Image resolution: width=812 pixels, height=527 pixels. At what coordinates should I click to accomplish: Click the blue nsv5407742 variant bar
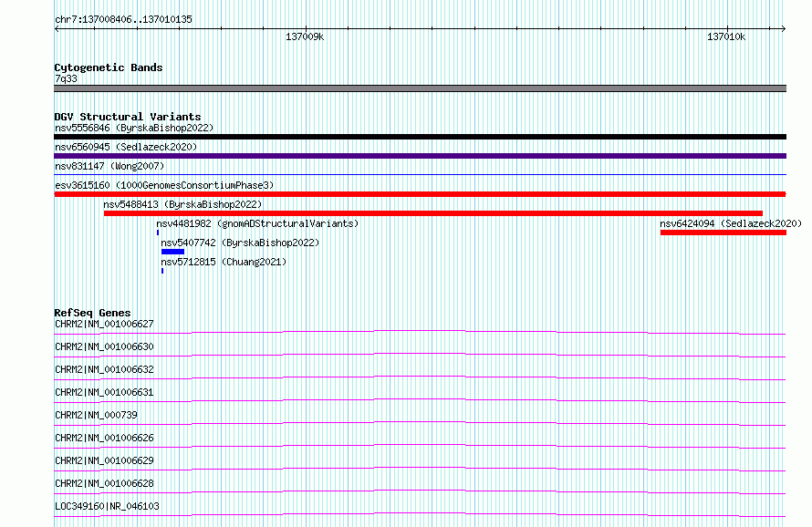coord(173,252)
